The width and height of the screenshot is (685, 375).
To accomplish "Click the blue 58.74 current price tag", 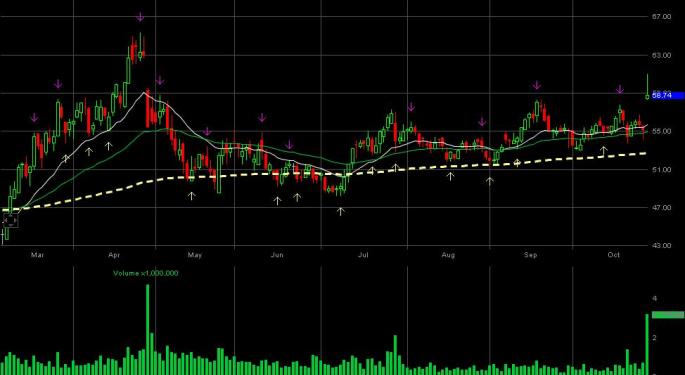I will (668, 95).
